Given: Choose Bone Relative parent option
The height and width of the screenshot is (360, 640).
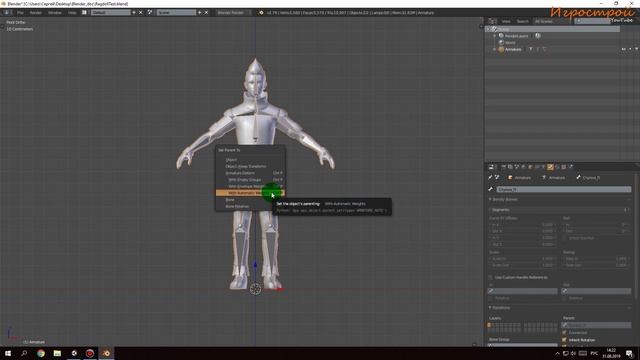Looking at the screenshot, I should click(x=250, y=206).
